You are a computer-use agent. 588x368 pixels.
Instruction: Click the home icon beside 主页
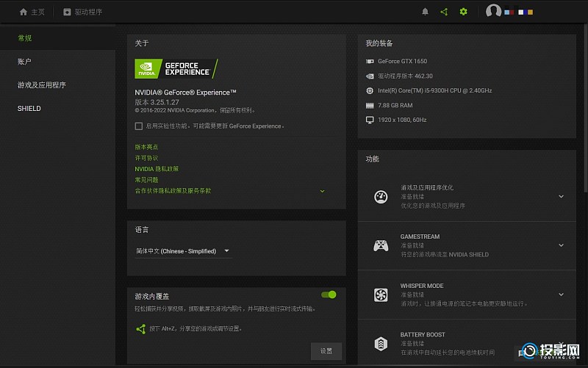(24, 12)
